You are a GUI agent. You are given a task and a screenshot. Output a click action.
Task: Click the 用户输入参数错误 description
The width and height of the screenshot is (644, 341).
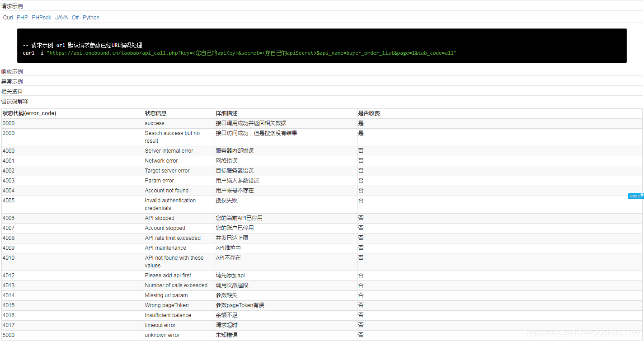tap(286, 181)
